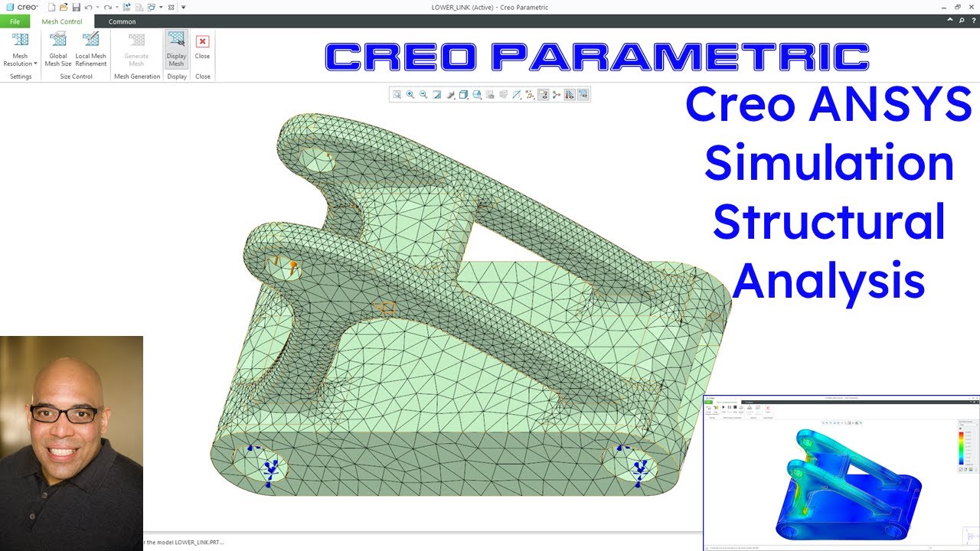Image resolution: width=980 pixels, height=551 pixels.
Task: Select the Mesh Control tab
Action: point(62,21)
